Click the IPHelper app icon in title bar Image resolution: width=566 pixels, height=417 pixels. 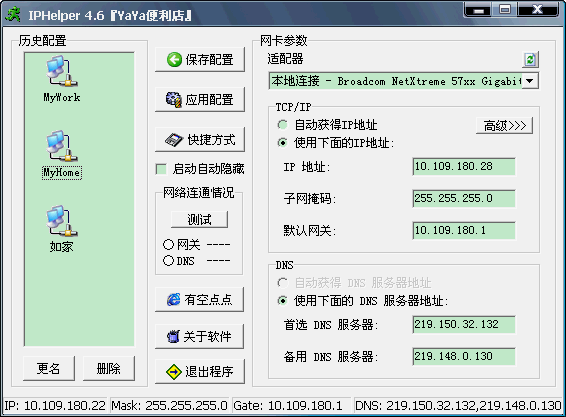coord(13,14)
